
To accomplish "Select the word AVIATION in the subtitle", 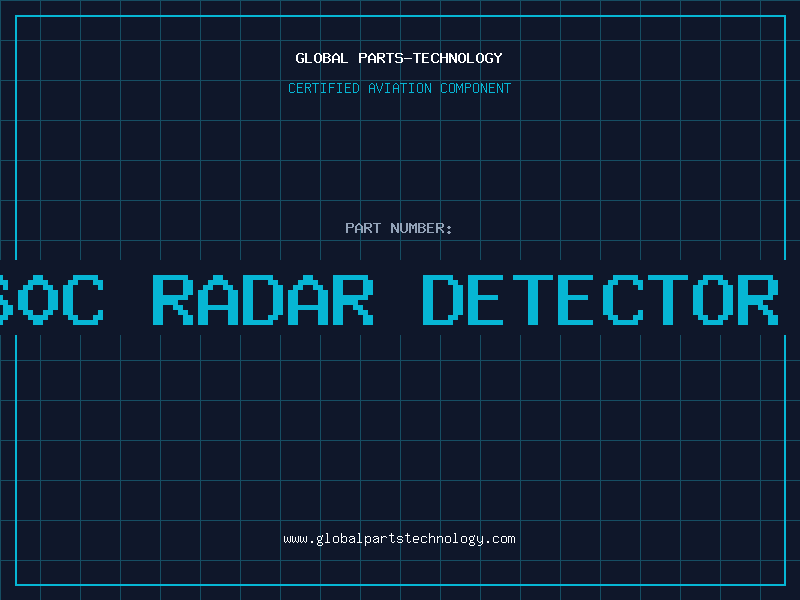I will coord(400,88).
